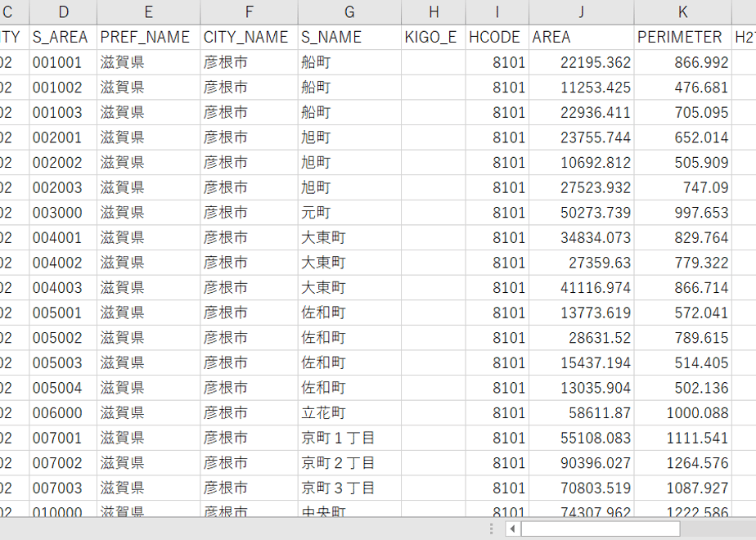
Task: Select cell with S_AREA 004002
Action: (x=63, y=263)
